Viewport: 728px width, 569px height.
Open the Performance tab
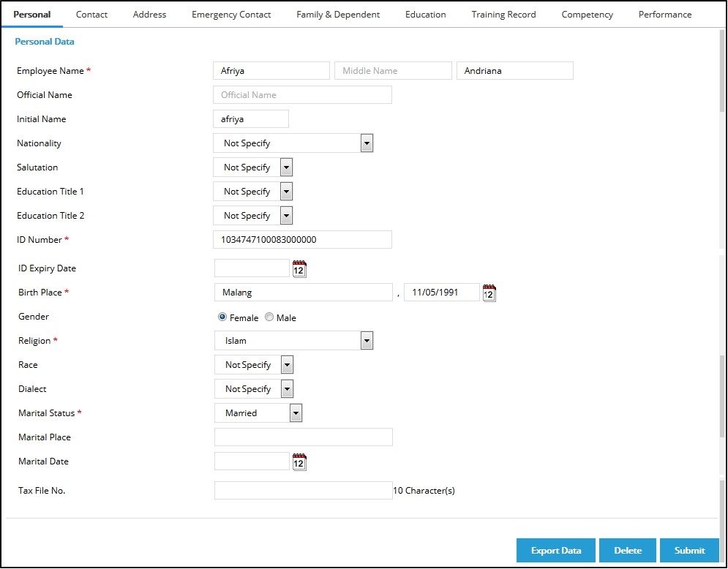665,15
